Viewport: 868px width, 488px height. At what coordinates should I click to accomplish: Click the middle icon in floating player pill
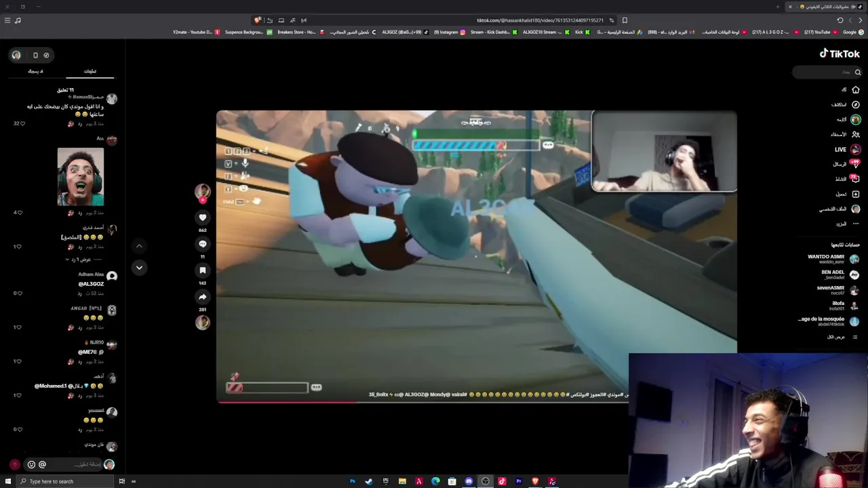[35, 55]
